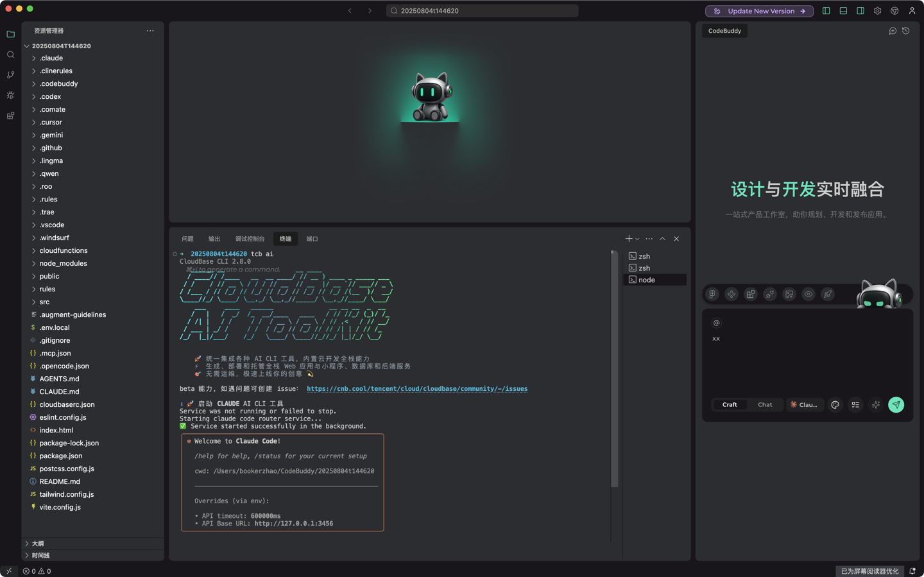Toggle the bottom panel layout button
The image size is (924, 577).
click(x=843, y=11)
